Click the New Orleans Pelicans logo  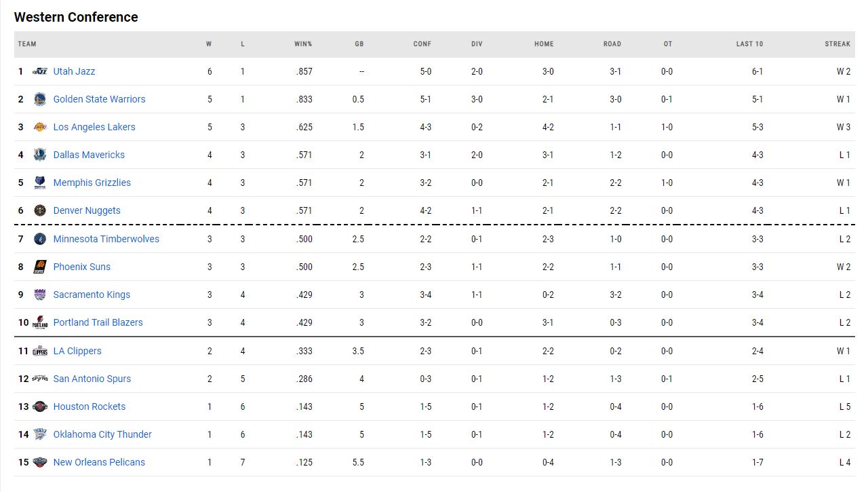click(40, 462)
